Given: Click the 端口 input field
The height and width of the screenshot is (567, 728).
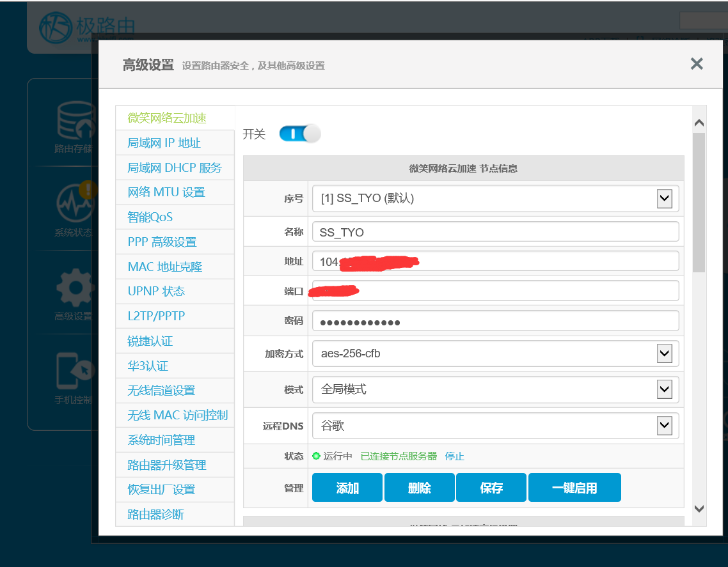Looking at the screenshot, I should click(495, 291).
